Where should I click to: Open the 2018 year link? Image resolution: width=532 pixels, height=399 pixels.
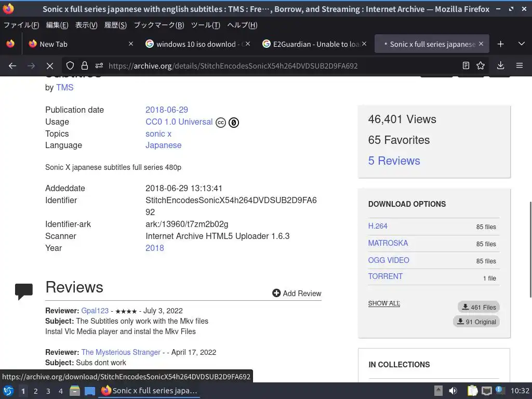coord(155,248)
